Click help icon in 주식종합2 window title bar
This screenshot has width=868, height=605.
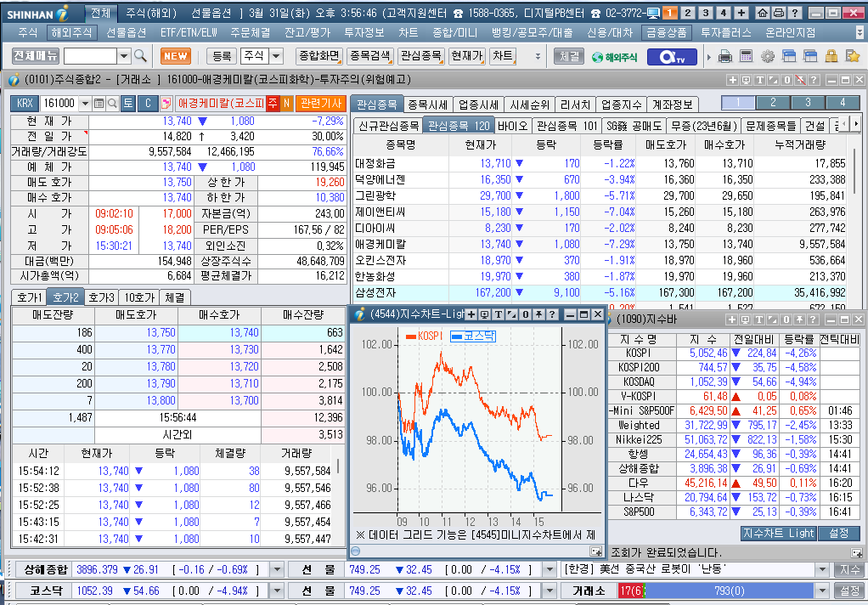(813, 81)
